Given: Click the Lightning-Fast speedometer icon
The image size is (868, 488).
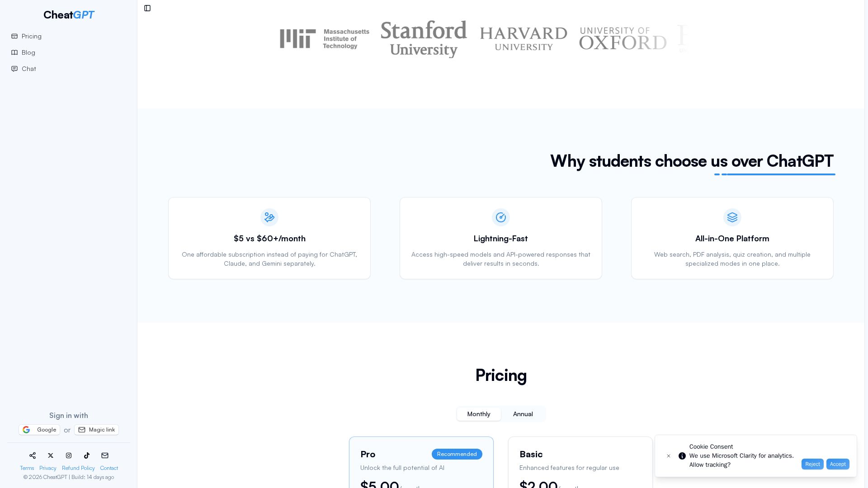Looking at the screenshot, I should pyautogui.click(x=501, y=217).
